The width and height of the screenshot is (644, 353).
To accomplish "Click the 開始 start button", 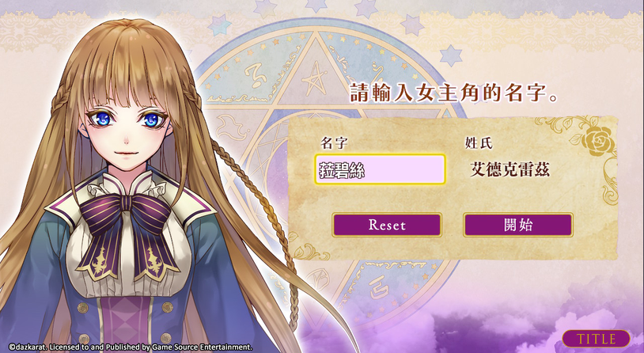I will pos(517,225).
